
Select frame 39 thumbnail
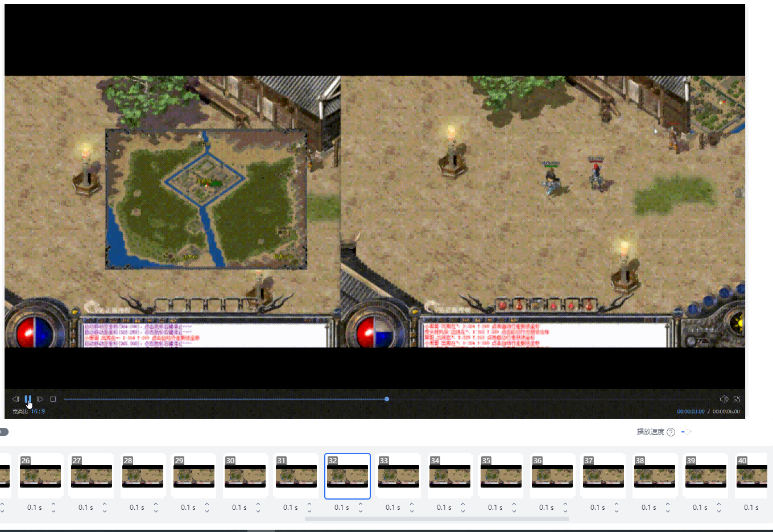706,476
